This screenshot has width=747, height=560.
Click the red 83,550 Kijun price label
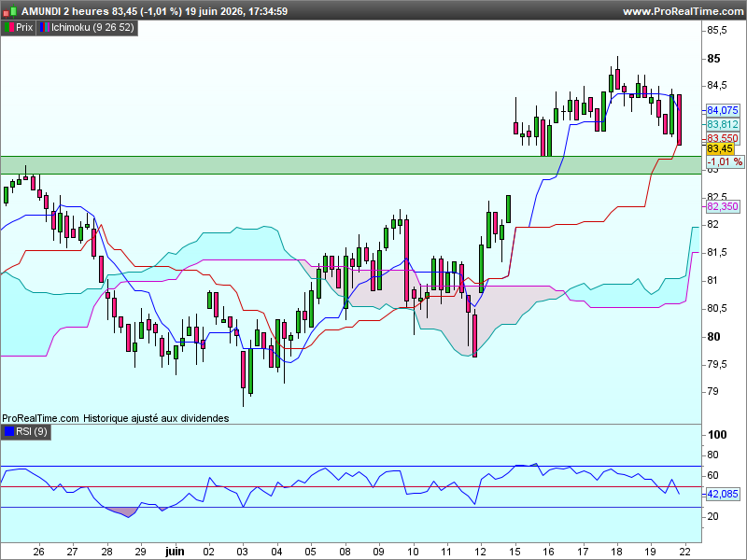(x=722, y=138)
